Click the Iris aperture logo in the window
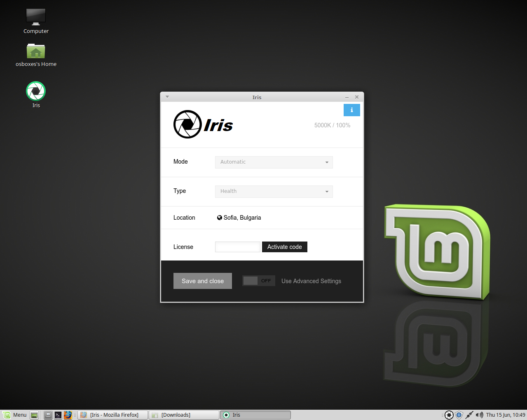The height and width of the screenshot is (420, 527). [x=187, y=124]
